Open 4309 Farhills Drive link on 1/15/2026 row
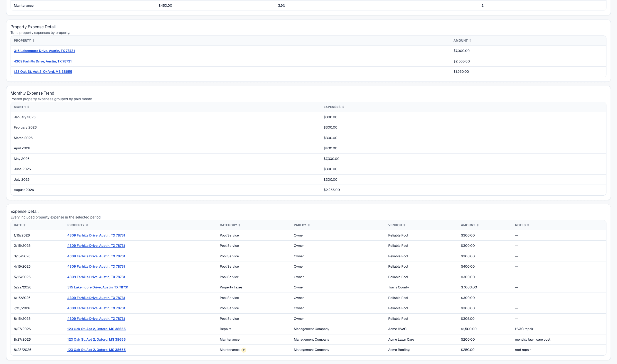Viewport: 617px width, 364px height. coord(96,235)
